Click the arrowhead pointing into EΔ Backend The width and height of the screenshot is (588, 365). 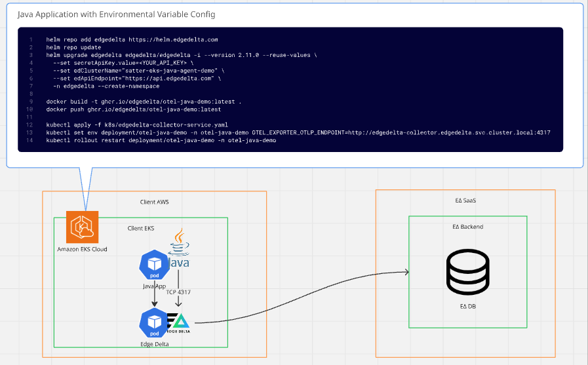click(406, 273)
